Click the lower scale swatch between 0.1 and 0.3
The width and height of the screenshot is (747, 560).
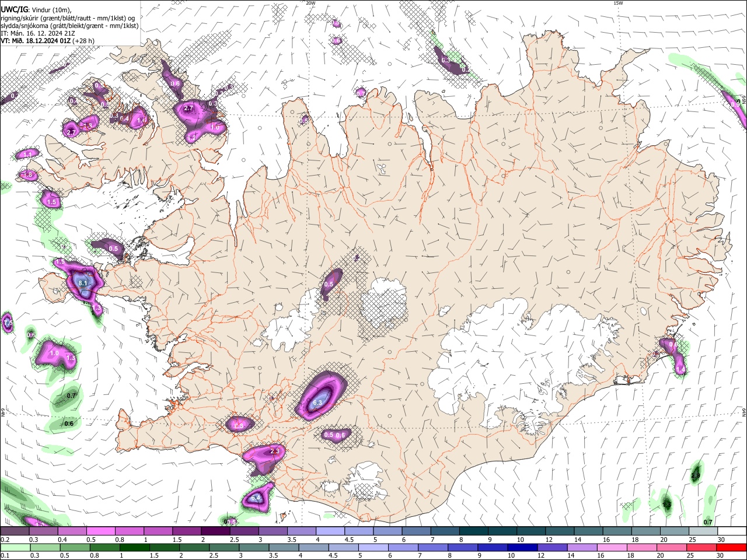pyautogui.click(x=15, y=548)
